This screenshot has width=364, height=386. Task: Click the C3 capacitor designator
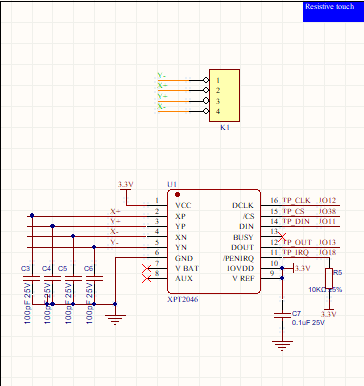click(26, 268)
